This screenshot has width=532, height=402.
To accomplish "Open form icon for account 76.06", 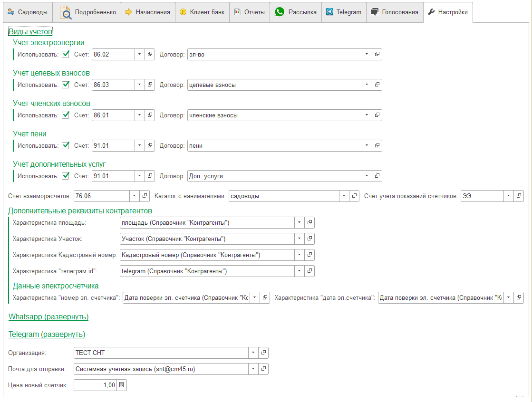I will pos(145,196).
